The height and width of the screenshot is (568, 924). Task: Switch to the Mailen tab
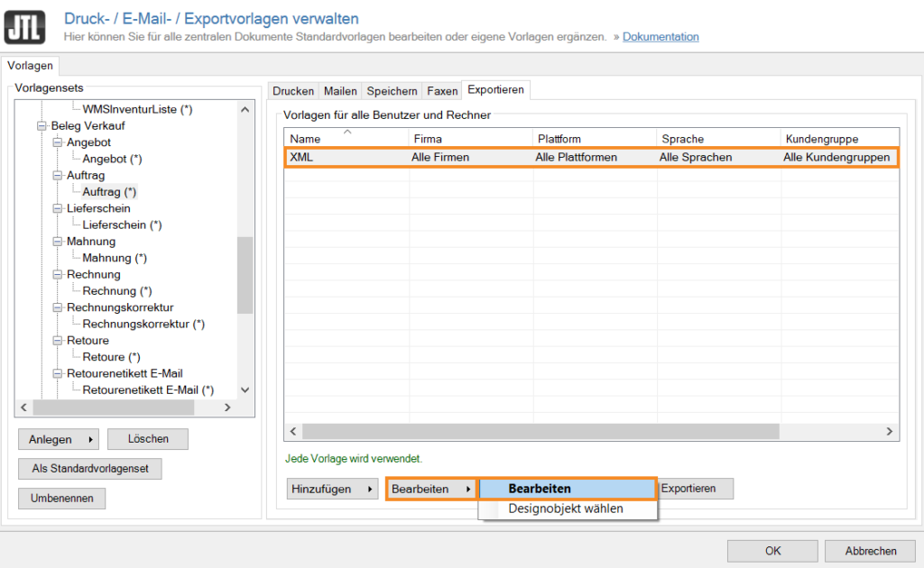(339, 89)
